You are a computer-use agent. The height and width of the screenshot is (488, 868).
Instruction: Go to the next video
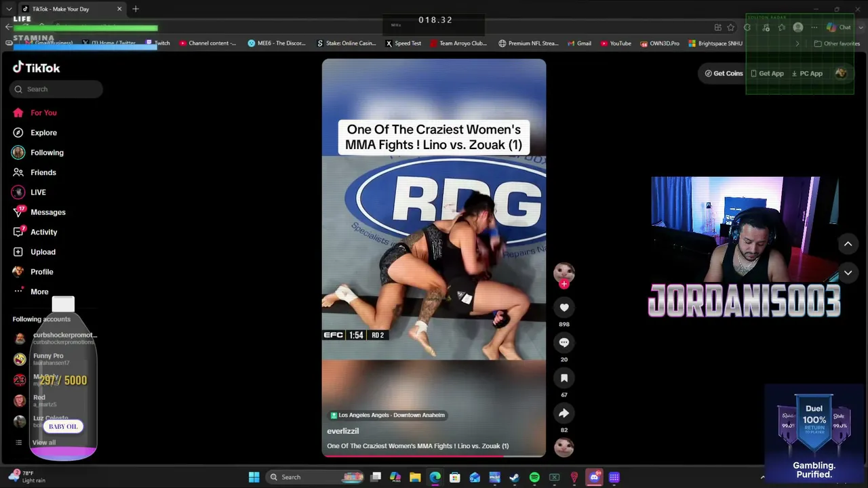tap(848, 272)
